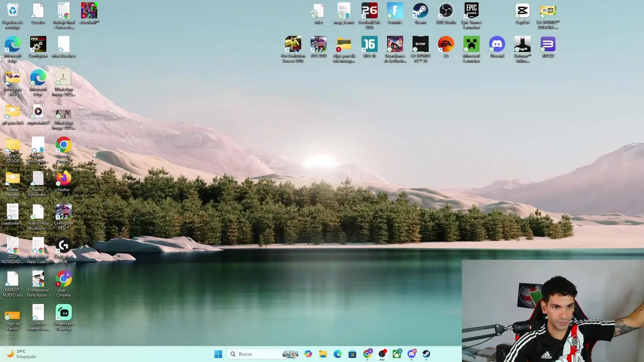644x362 pixels.
Task: Open the Steam desktop shortcut
Action: pos(421,14)
